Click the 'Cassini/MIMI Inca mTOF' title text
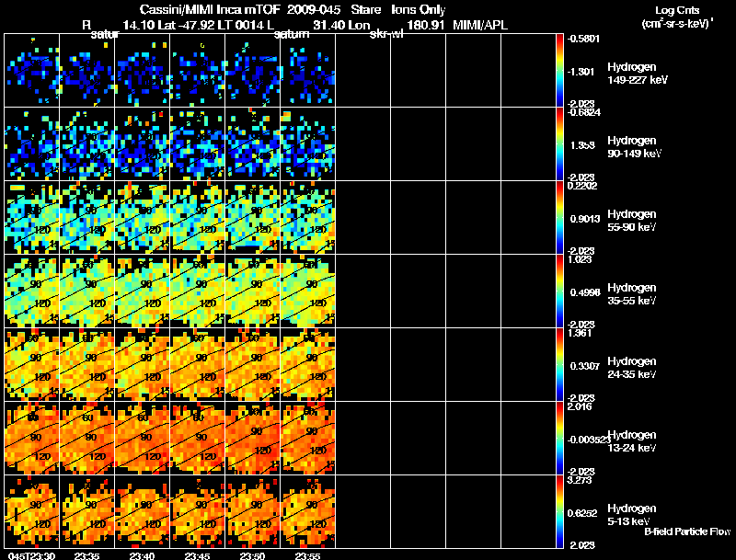Image resolution: width=736 pixels, height=560 pixels. click(x=210, y=9)
